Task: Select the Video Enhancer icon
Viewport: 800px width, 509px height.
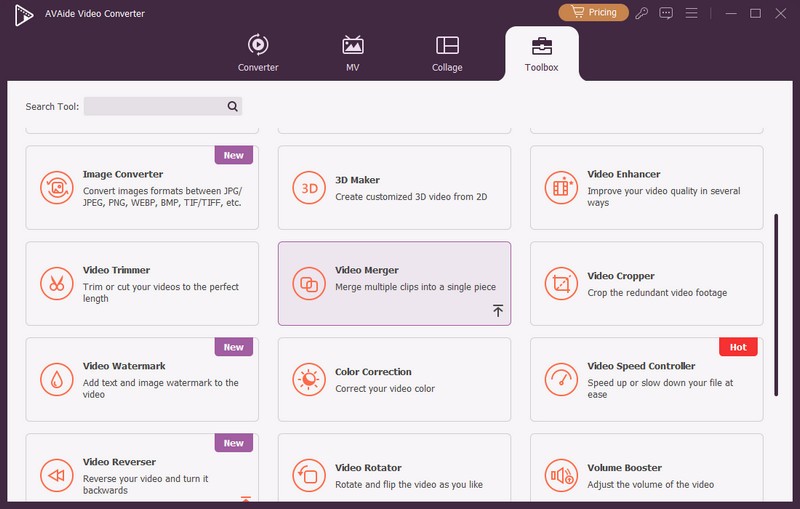Action: (x=561, y=188)
